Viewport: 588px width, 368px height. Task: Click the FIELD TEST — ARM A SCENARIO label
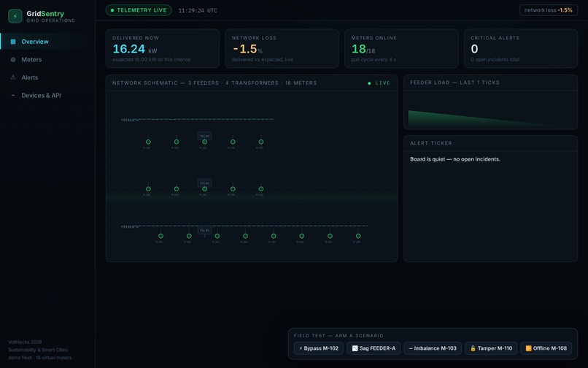click(339, 335)
